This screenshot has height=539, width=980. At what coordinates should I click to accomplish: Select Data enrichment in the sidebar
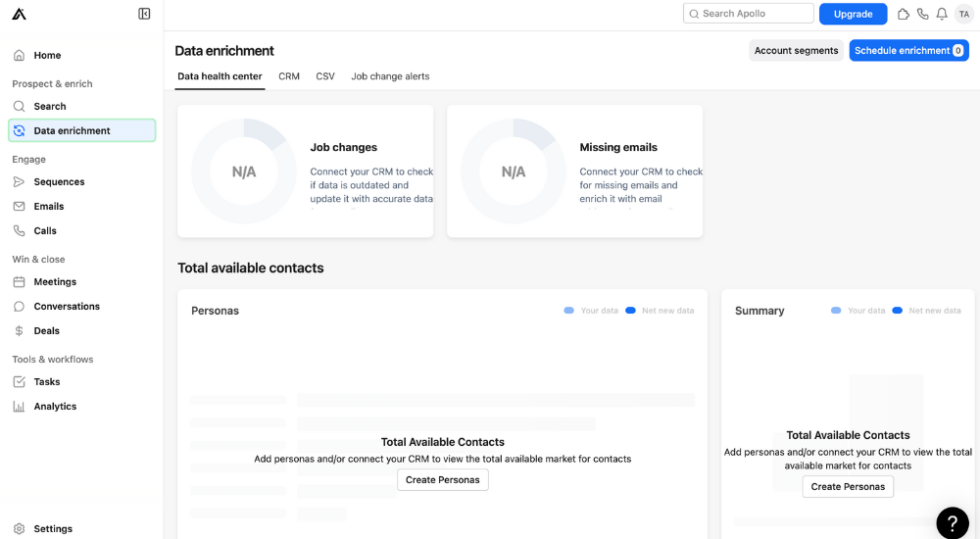(x=82, y=130)
